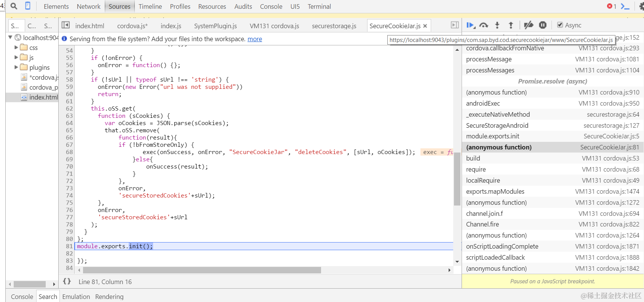
Task: Select index.html in file tree
Action: (x=32, y=97)
